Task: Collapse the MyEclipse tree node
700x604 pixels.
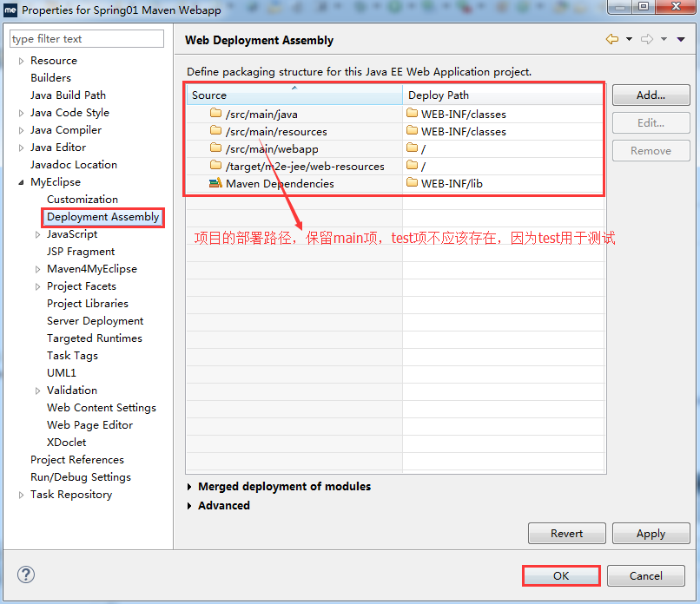Action: click(x=21, y=182)
